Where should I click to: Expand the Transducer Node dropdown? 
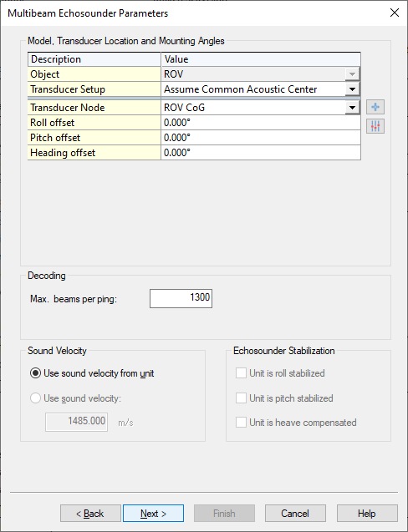pos(352,108)
